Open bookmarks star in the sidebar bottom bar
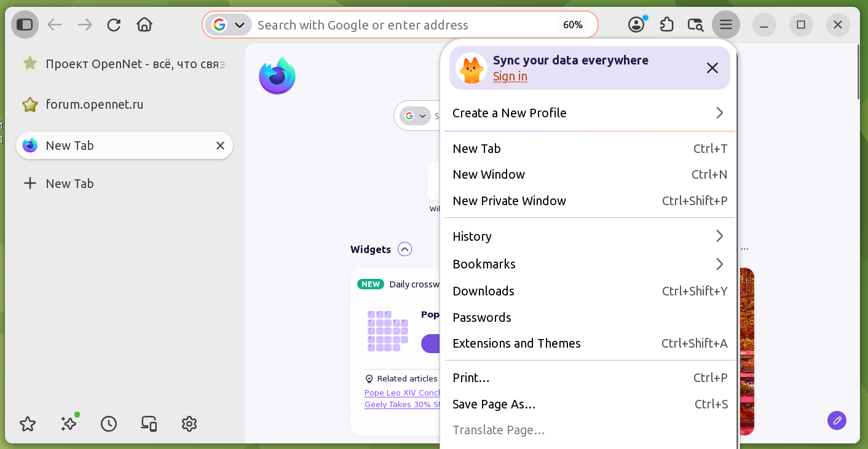 (28, 424)
